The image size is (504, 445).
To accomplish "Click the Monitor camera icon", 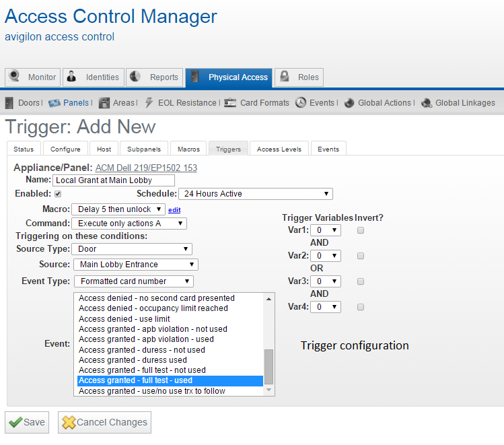I will click(x=14, y=77).
